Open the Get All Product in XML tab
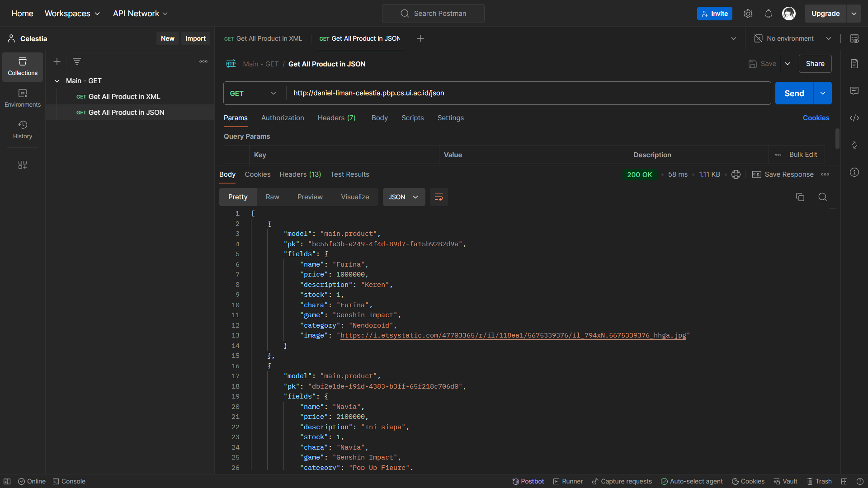868x488 pixels. pyautogui.click(x=263, y=38)
